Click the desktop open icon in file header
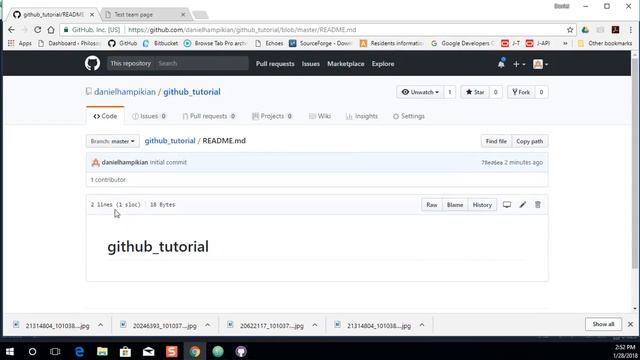 tap(507, 204)
